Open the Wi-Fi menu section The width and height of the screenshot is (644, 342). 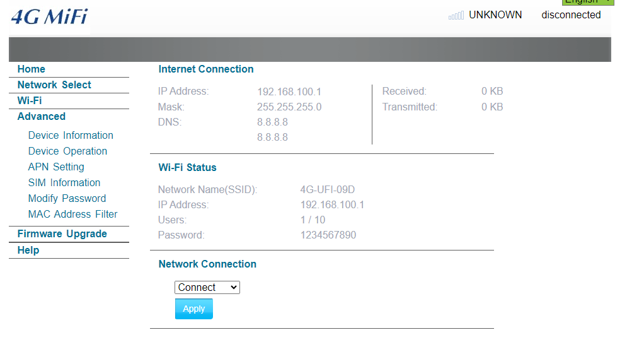30,101
